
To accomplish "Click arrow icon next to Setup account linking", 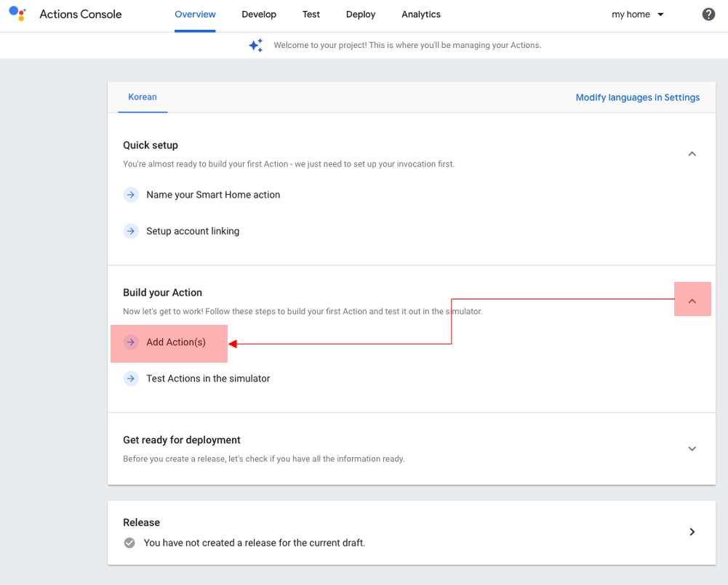I will coord(131,231).
